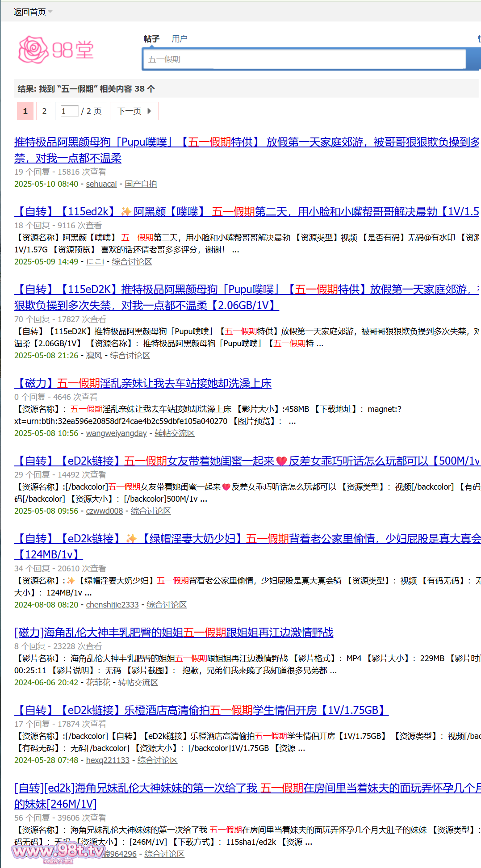Go to page 2 of results

pyautogui.click(x=44, y=111)
